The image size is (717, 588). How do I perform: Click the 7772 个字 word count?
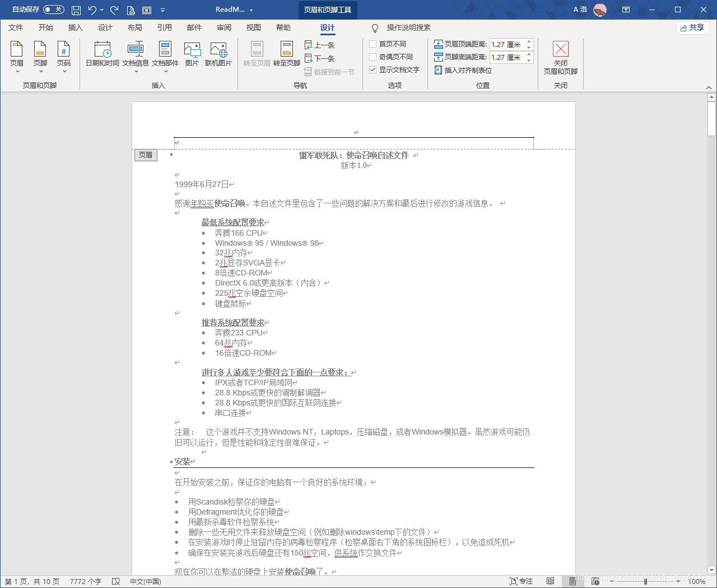86,581
